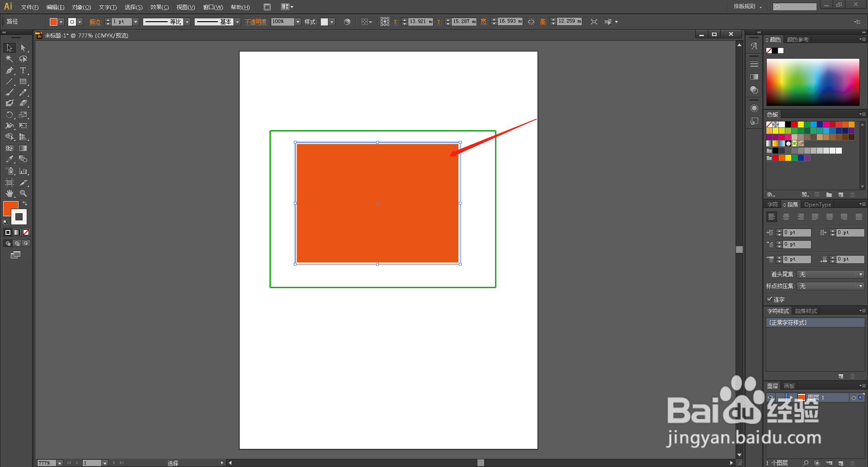Open the 等比 variable width profile dropdown
Image resolution: width=868 pixels, height=467 pixels.
[x=187, y=22]
